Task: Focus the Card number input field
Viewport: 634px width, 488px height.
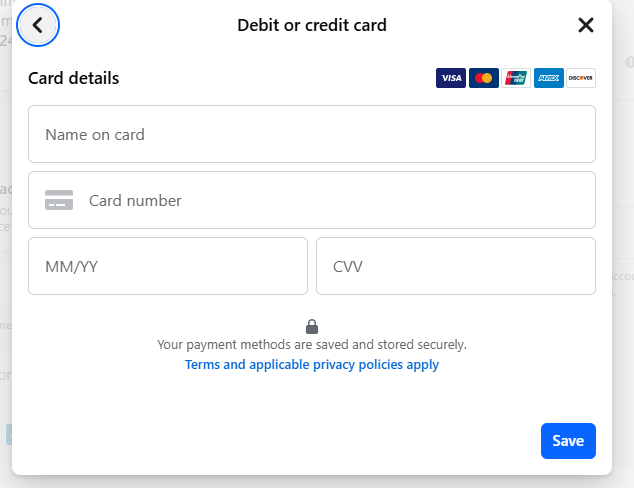Action: tap(312, 200)
